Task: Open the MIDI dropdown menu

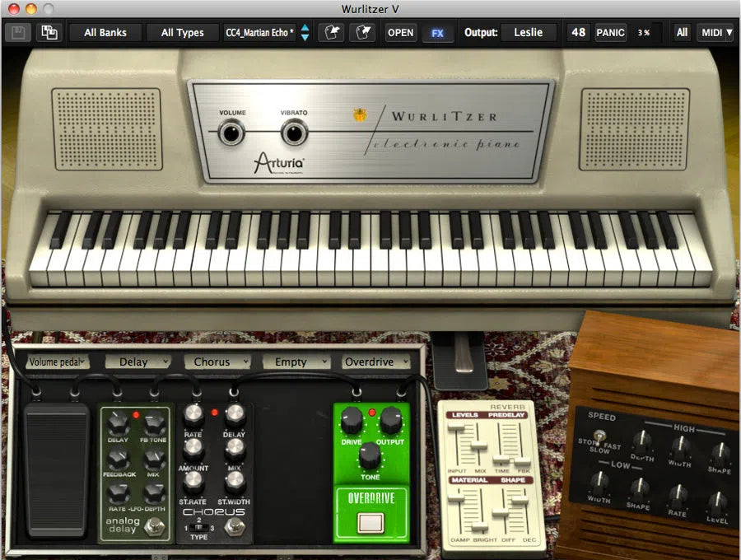Action: pyautogui.click(x=715, y=33)
